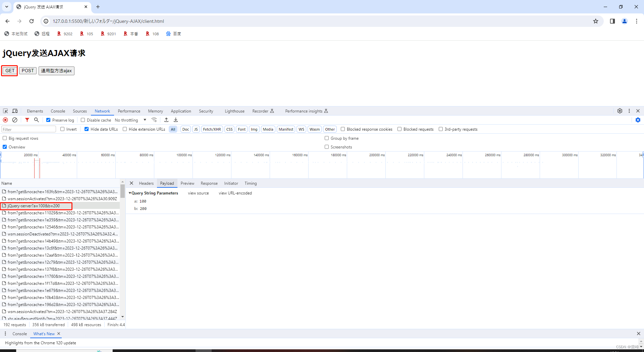This screenshot has width=644, height=352.
Task: Open the Performance tab
Action: 129,111
